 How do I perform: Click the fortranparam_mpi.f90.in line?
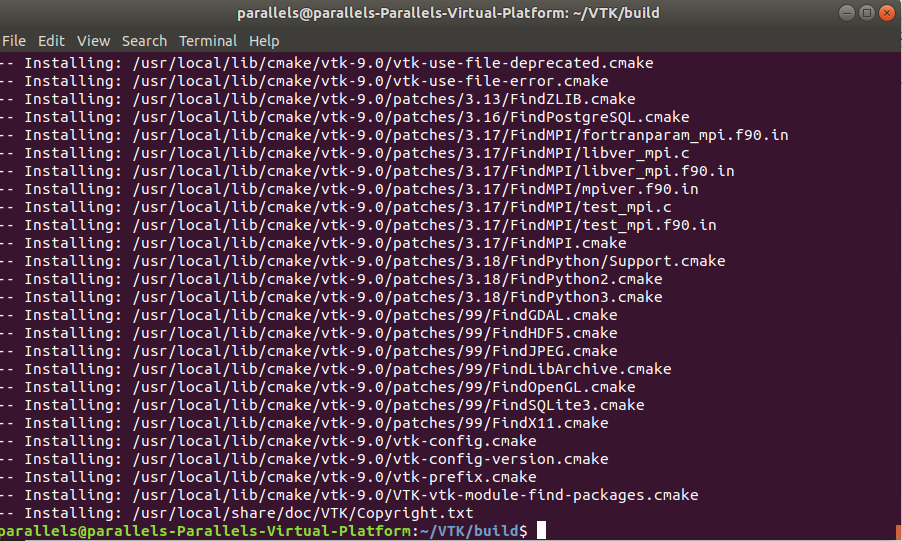pos(394,135)
